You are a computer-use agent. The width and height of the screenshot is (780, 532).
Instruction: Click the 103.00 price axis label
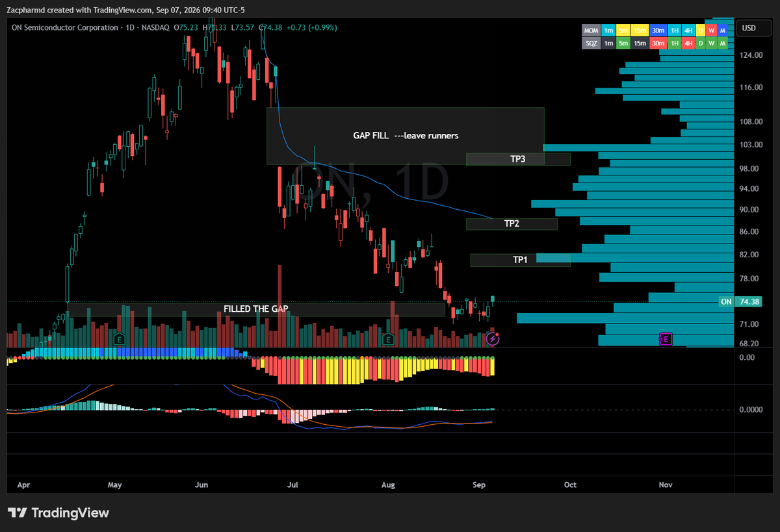751,144
